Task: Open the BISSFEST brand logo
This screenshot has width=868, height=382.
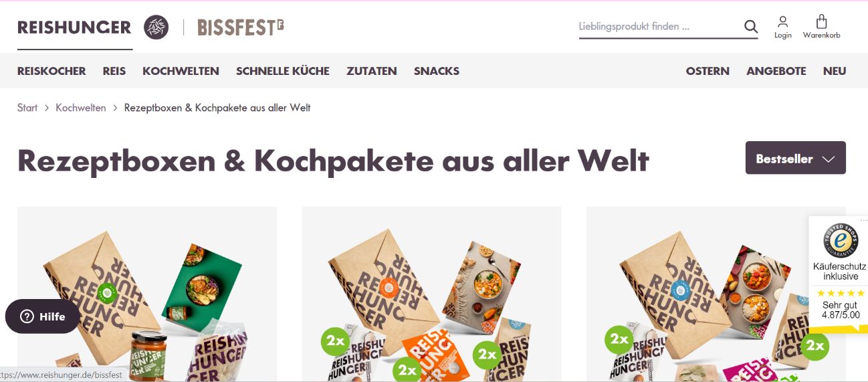Action: [241, 27]
